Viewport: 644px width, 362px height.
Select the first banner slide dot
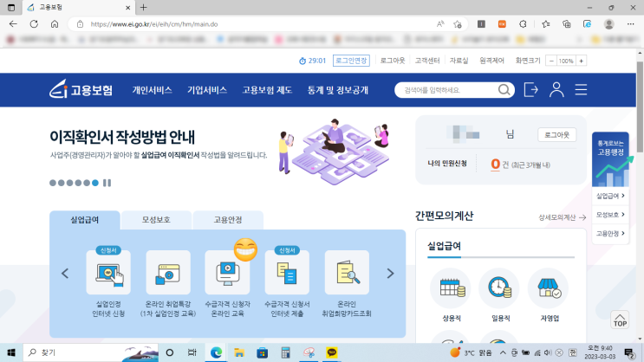(53, 183)
